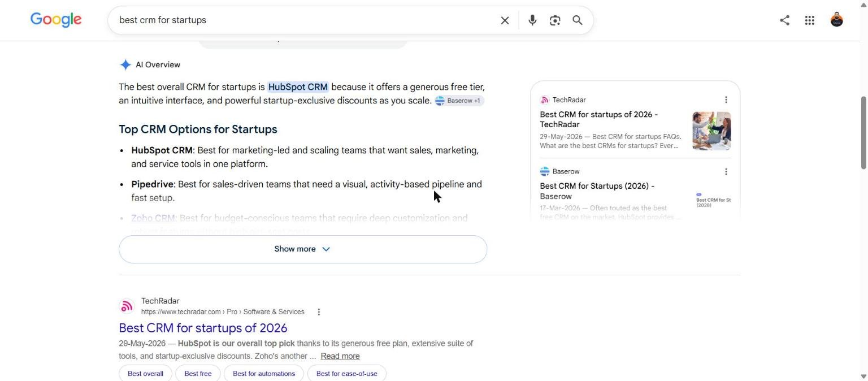This screenshot has width=868, height=381.
Task: Start voice search with the microphone icon
Action: click(x=532, y=20)
